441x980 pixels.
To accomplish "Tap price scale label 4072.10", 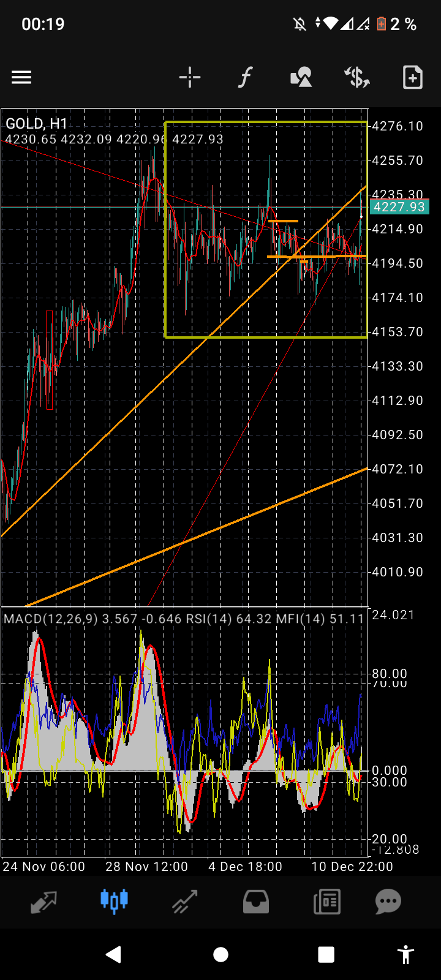I will coord(398,469).
